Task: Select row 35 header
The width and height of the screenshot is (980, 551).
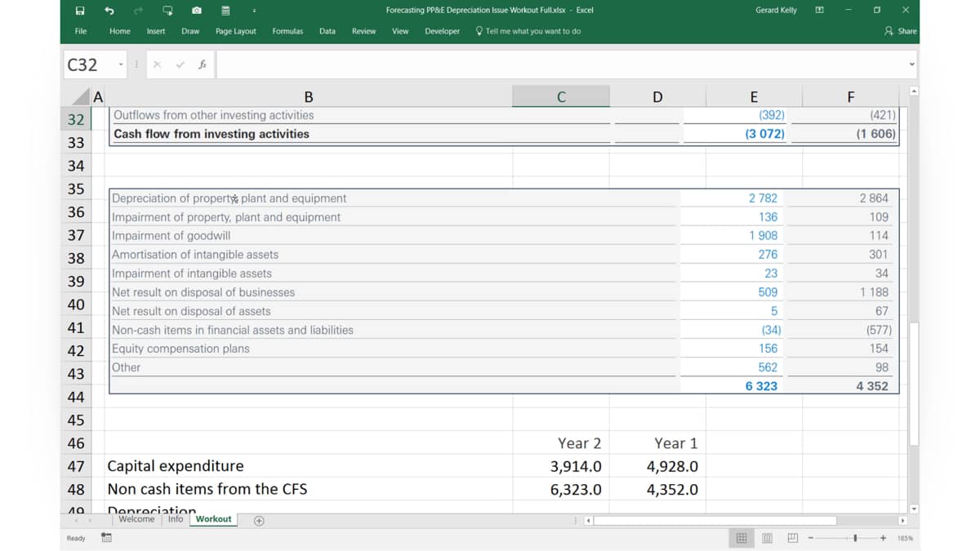Action: 76,189
